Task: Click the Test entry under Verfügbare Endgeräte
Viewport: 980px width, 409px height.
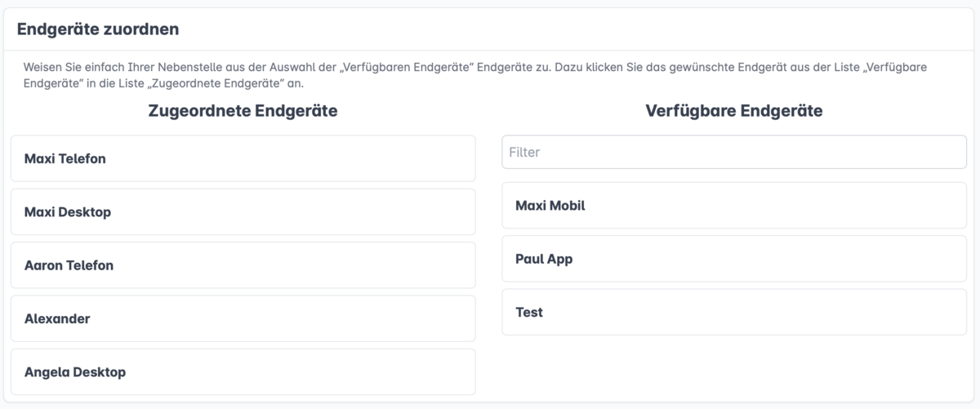Action: [733, 312]
